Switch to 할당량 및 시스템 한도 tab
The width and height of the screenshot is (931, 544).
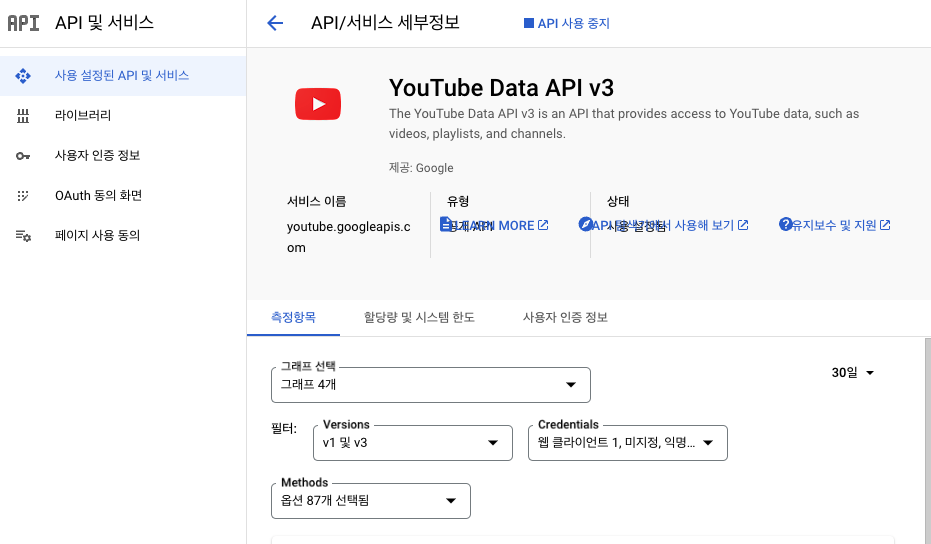[x=419, y=317]
